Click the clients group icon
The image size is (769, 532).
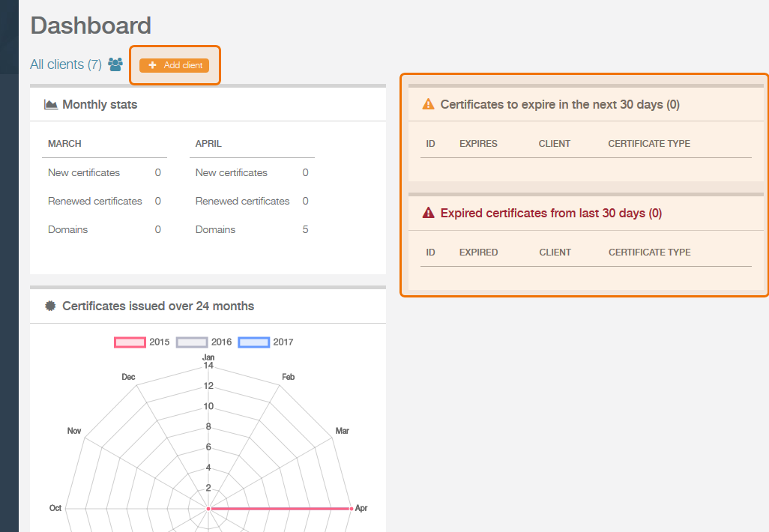pyautogui.click(x=115, y=64)
